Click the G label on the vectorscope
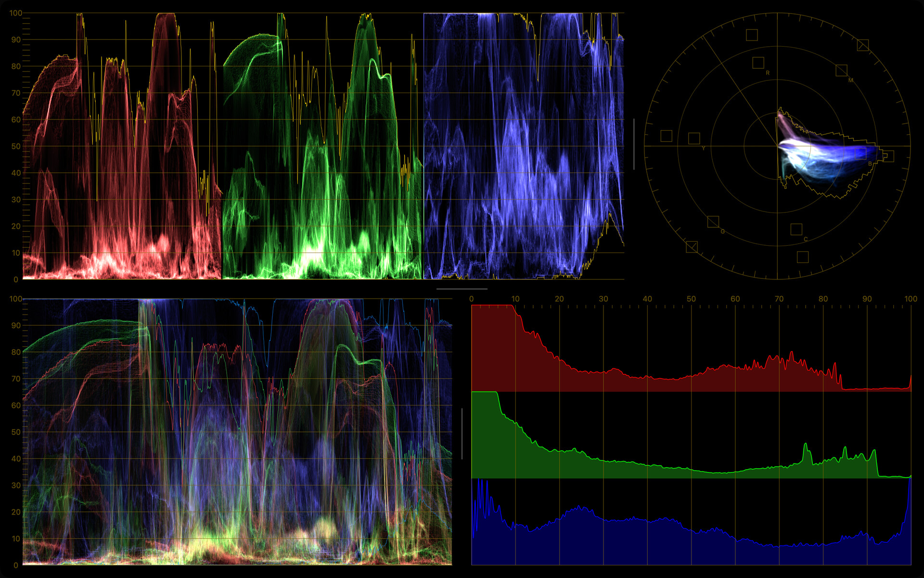The image size is (924, 578). point(722,232)
